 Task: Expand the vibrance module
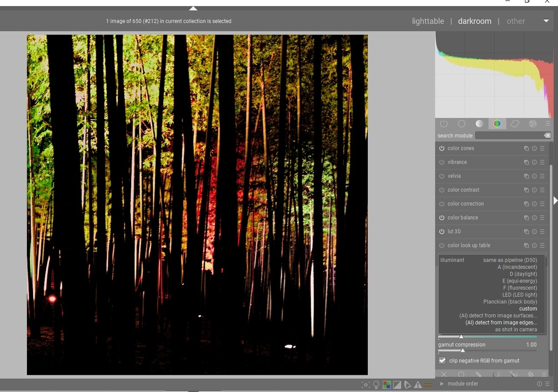click(457, 162)
